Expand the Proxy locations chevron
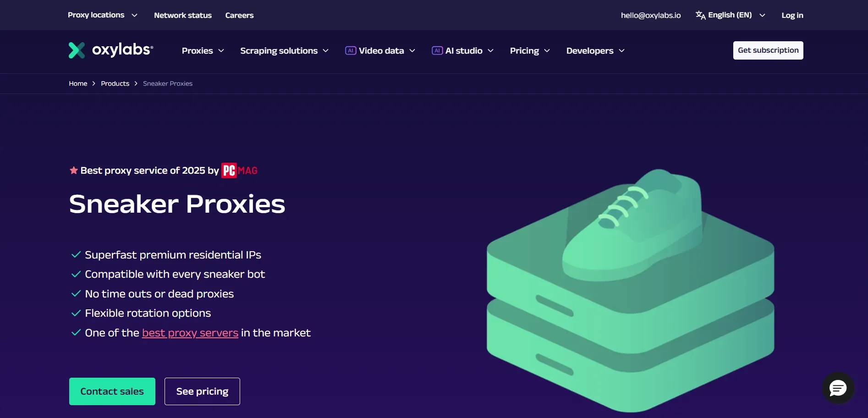 tap(134, 15)
